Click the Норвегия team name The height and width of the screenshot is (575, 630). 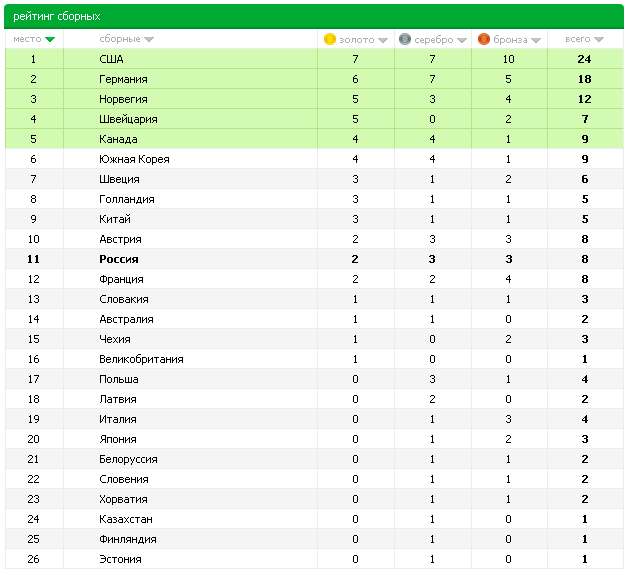click(123, 99)
